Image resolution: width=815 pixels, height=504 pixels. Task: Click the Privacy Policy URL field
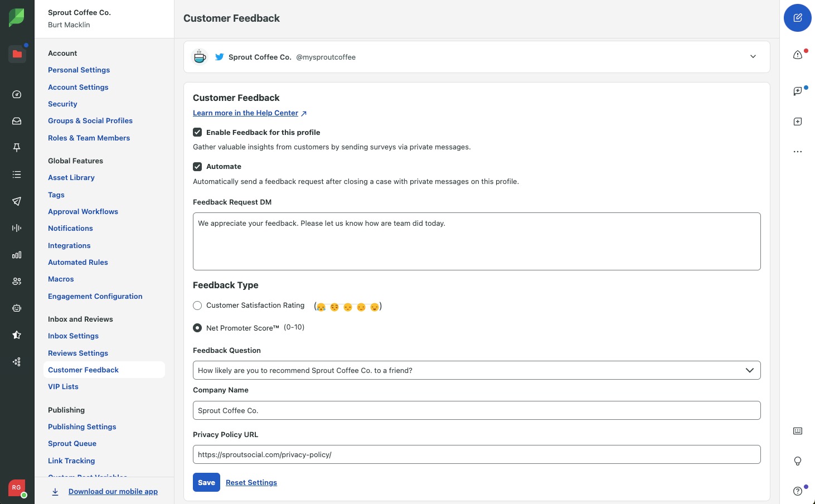477,454
